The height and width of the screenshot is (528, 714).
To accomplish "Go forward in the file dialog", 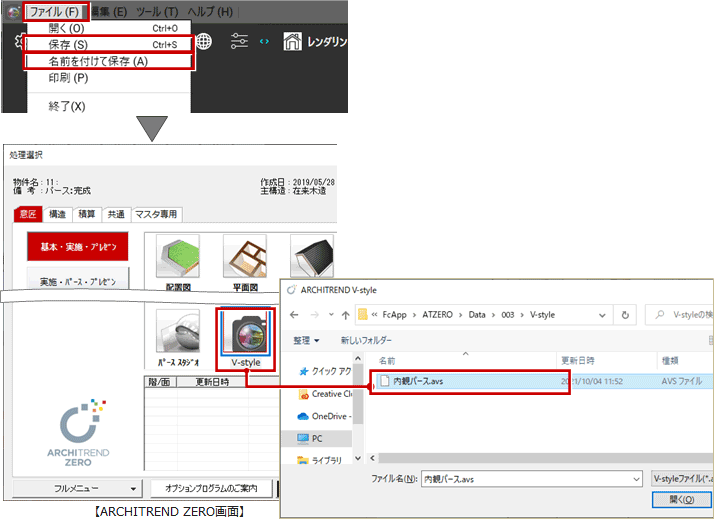I will tap(314, 315).
